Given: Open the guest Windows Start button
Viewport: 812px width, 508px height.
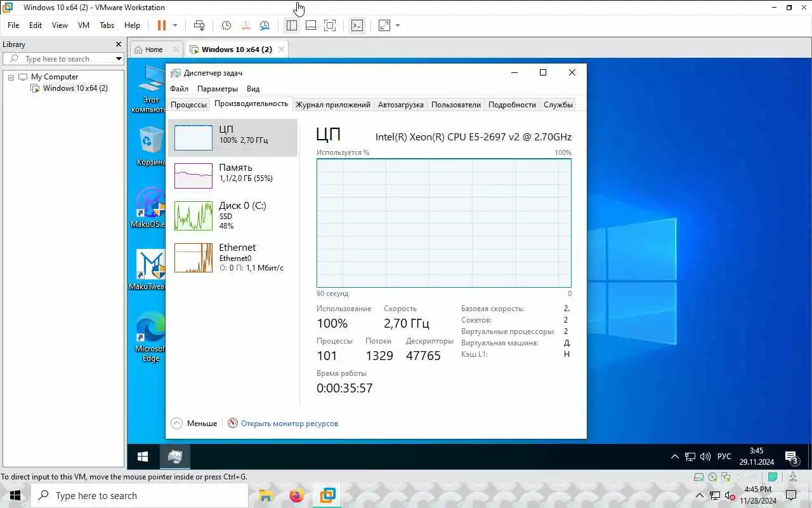Looking at the screenshot, I should pos(143,457).
